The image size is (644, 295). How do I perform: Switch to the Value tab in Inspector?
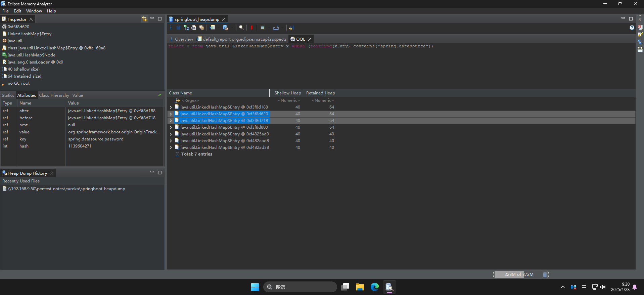[78, 95]
